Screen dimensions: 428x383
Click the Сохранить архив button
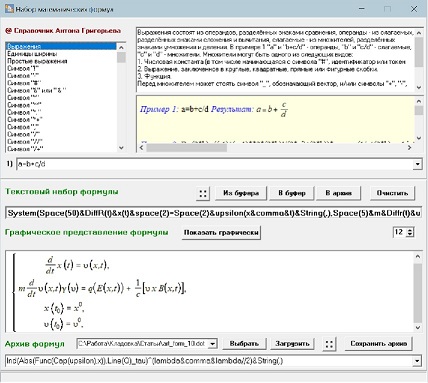point(378,344)
